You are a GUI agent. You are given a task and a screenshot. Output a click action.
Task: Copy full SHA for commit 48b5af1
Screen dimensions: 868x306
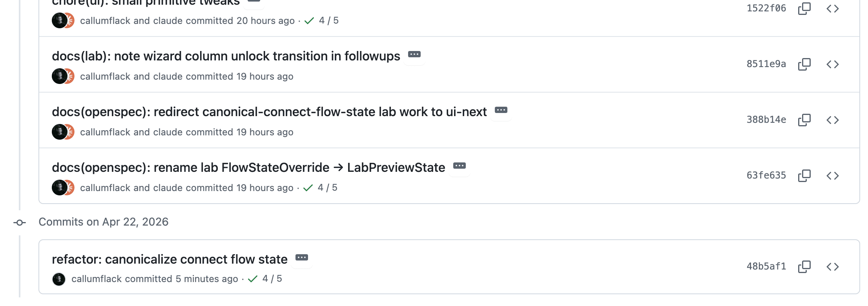[x=804, y=266]
